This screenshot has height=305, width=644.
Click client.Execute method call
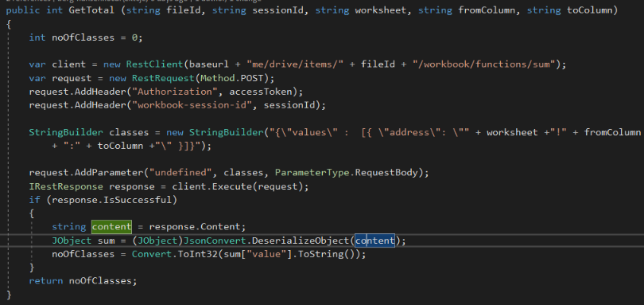coord(212,186)
